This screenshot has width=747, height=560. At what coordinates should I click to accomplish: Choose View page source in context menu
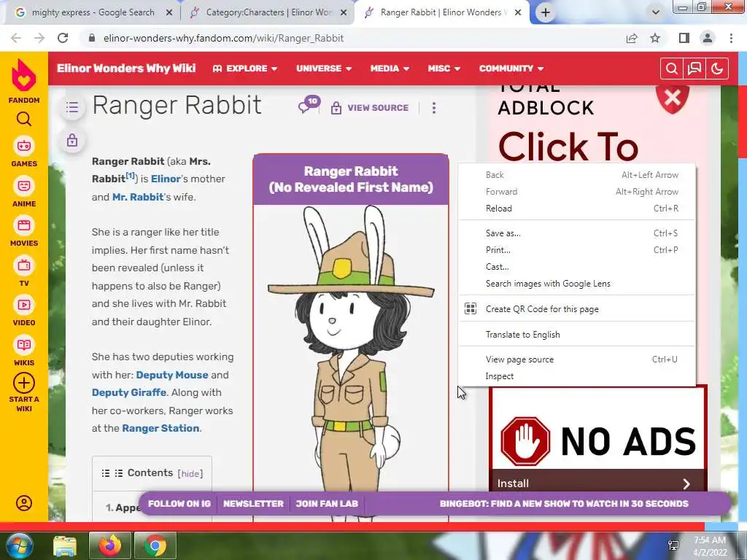(x=576, y=359)
